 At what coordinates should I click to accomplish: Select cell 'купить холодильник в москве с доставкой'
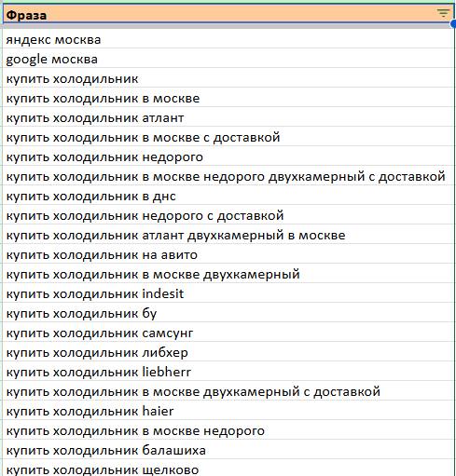[x=228, y=136]
